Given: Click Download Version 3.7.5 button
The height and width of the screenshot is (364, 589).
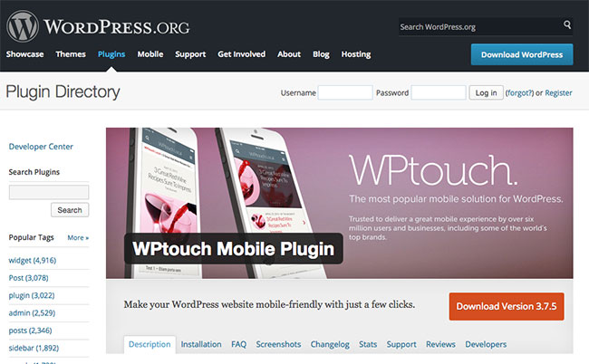Looking at the screenshot, I should (507, 307).
